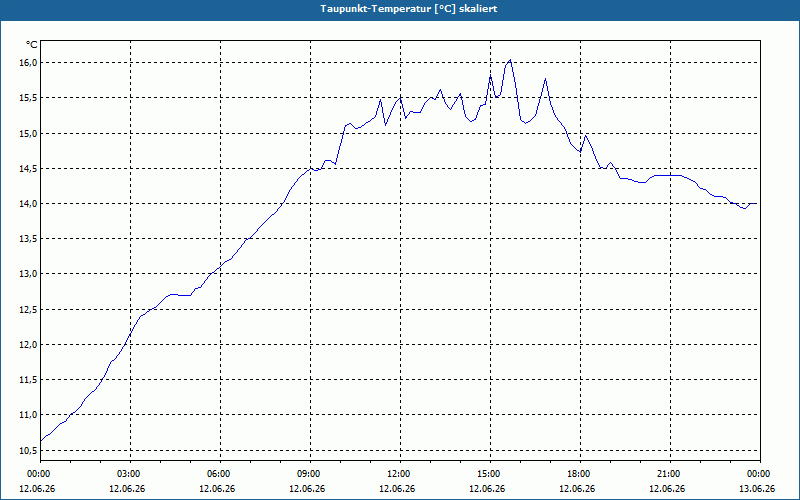Click the 13,5 y-axis value

point(29,239)
